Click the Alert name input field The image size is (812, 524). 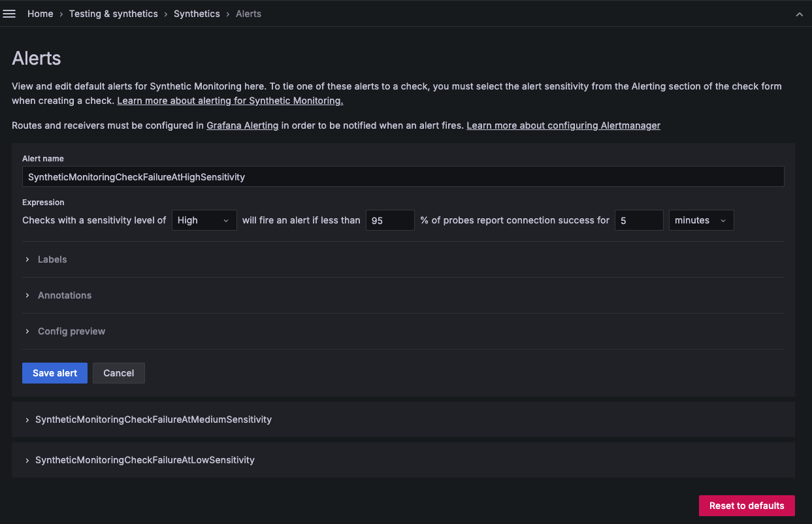[x=404, y=176]
